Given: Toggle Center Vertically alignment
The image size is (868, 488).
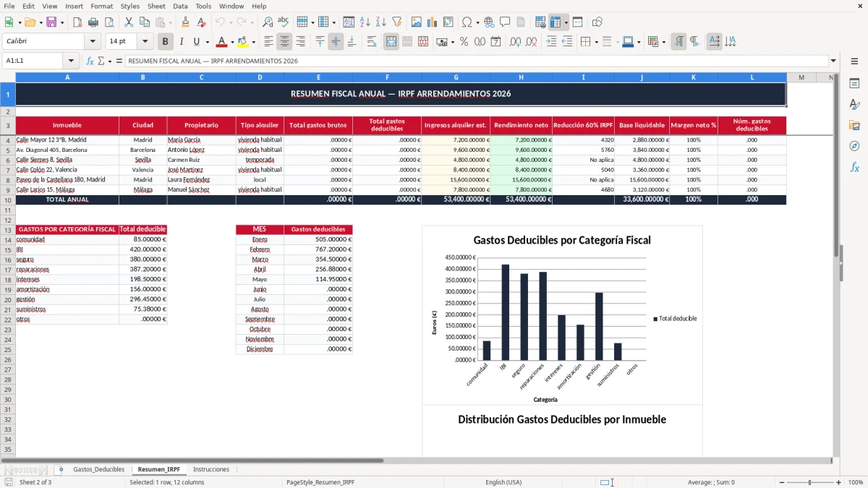Looking at the screenshot, I should pyautogui.click(x=336, y=42).
